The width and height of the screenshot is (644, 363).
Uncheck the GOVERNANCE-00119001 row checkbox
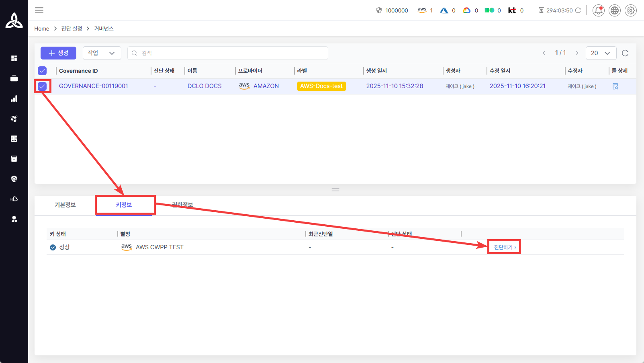coord(42,86)
